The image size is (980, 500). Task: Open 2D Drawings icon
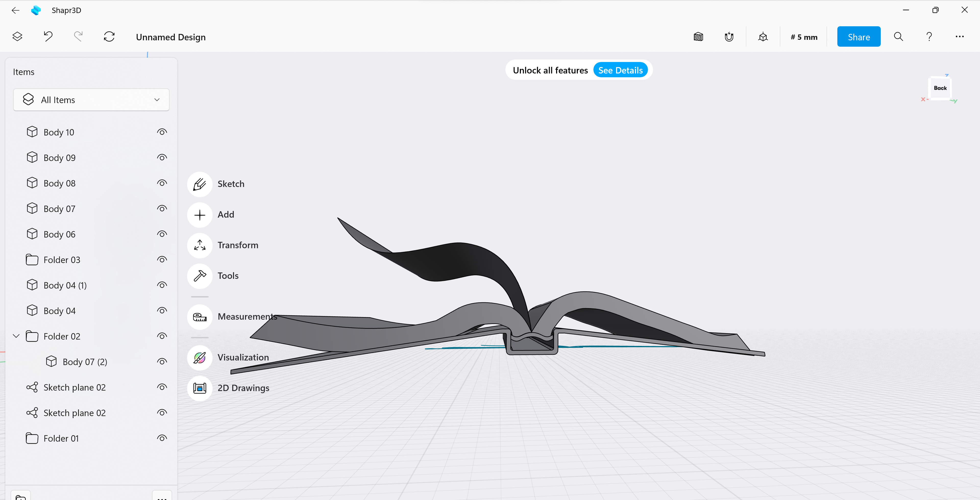tap(199, 388)
